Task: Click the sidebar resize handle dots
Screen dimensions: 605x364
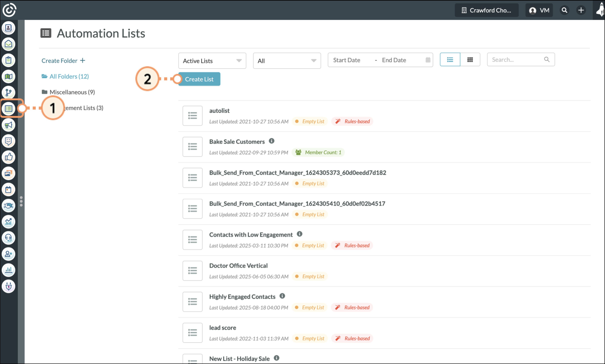Action: 21,201
